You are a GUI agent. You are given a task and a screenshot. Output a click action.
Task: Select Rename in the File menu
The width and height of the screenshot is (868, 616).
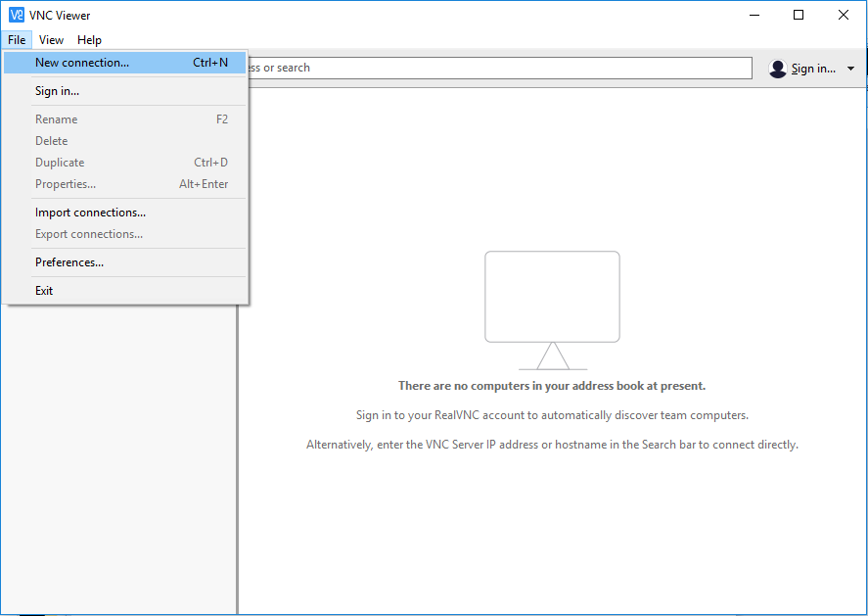124,119
